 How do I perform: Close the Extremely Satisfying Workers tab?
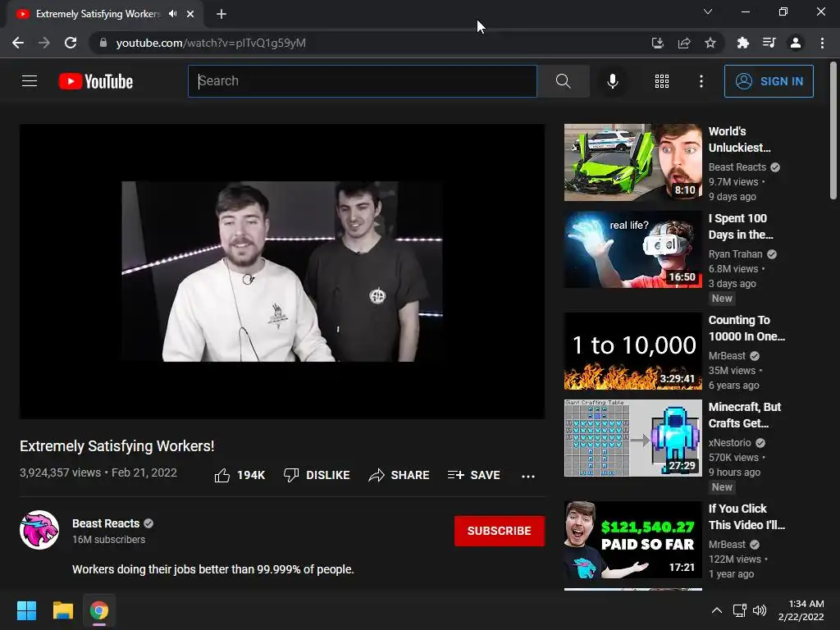coord(190,14)
